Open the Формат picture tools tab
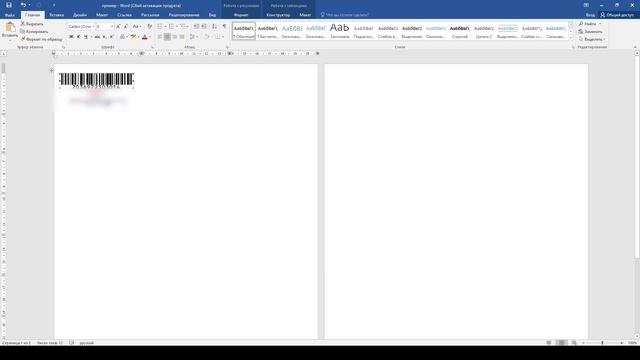The height and width of the screenshot is (360, 640). point(241,15)
